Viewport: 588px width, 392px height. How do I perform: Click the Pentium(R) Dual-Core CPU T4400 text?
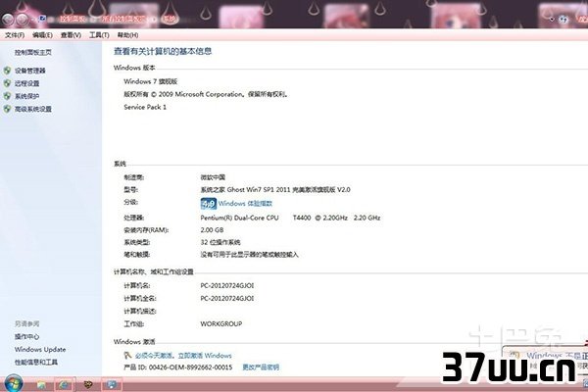tap(290, 218)
